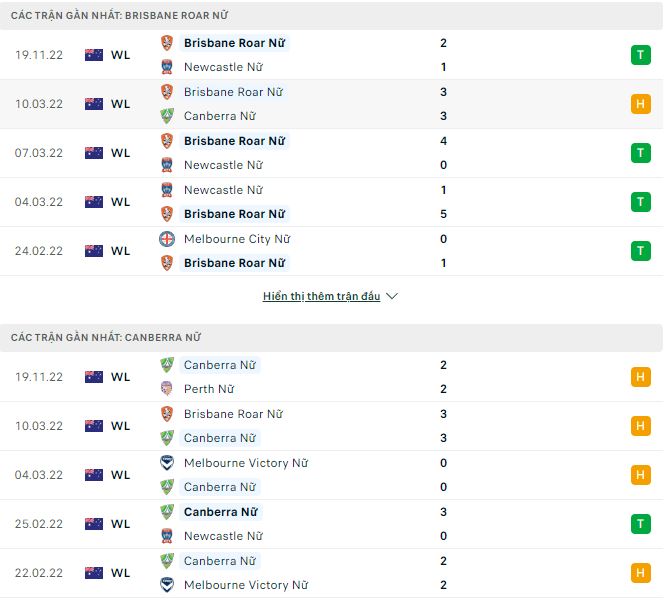671x600 pixels.
Task: Click the WL league label in the 24.02.22 row
Action: pos(120,251)
